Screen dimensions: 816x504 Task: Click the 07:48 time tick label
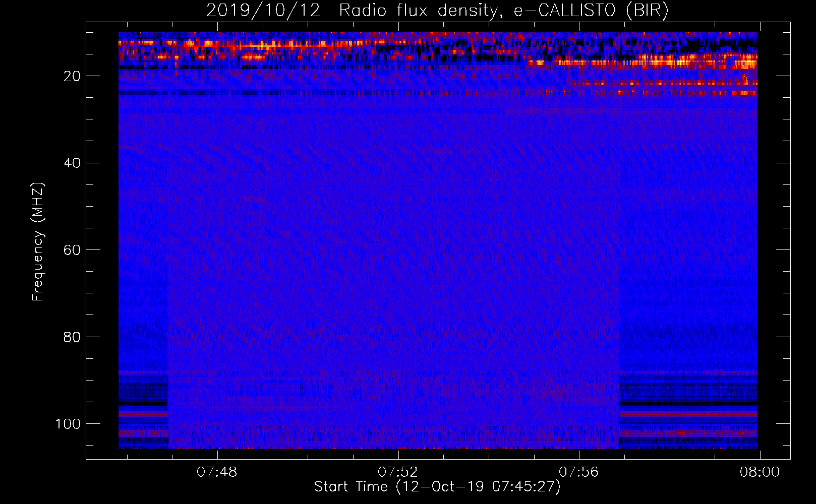point(217,472)
